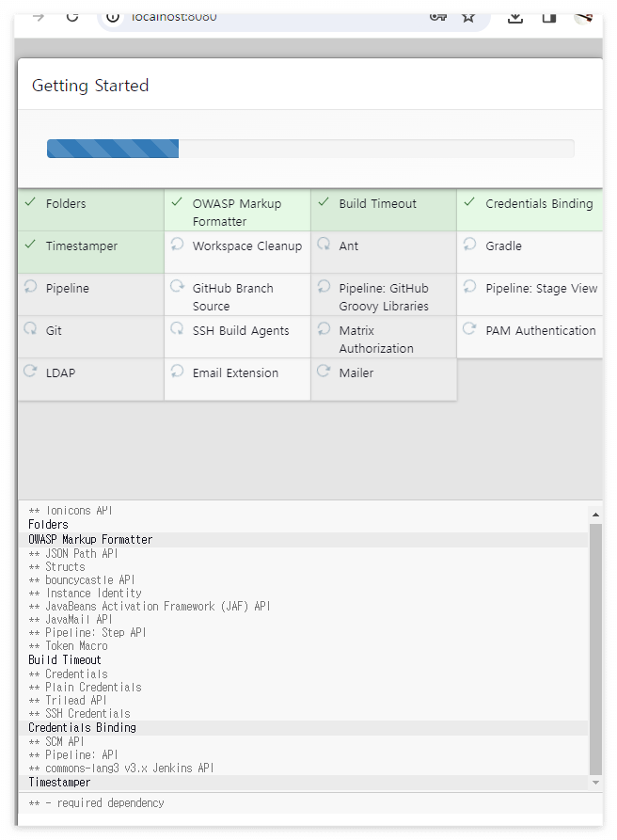
Task: Click the Instance Identity log line
Action: [x=86, y=593]
